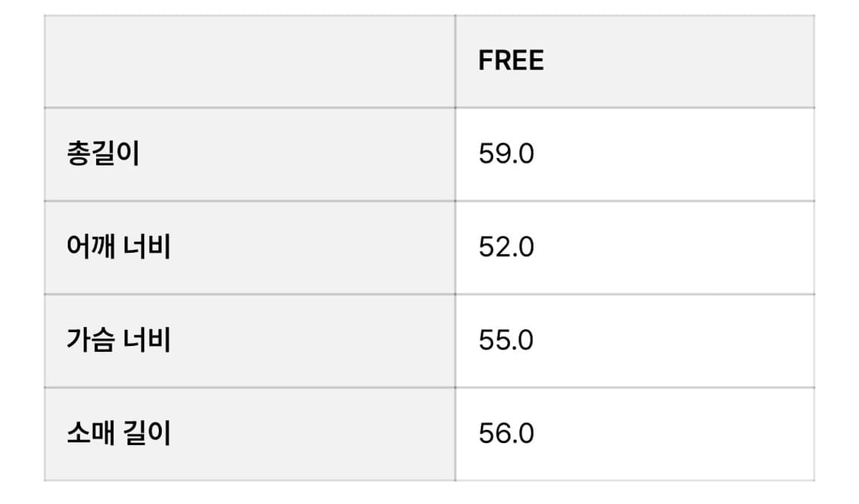859x504 pixels.
Task: Click the empty top-left header cell
Action: coord(249,61)
